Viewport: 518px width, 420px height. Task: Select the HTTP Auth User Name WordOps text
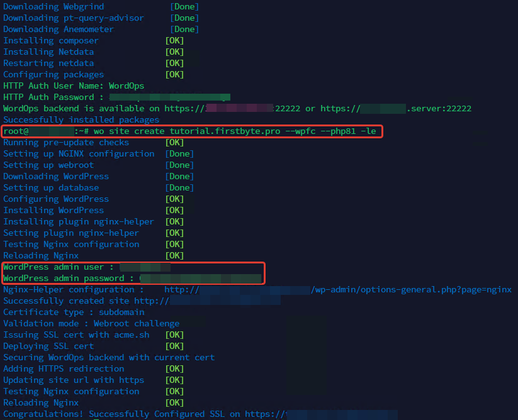74,86
